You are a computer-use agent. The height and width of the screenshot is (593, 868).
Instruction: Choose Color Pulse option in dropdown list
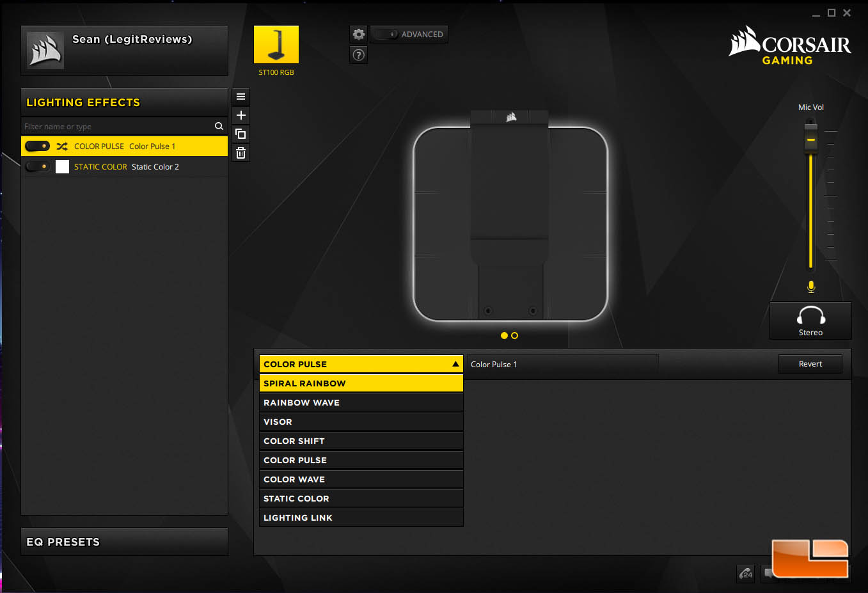pyautogui.click(x=361, y=460)
